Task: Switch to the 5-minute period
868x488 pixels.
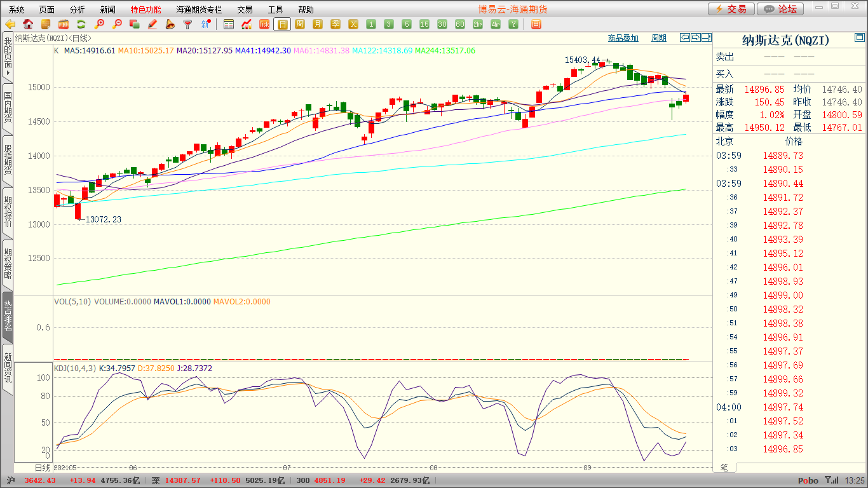Action: (x=407, y=24)
